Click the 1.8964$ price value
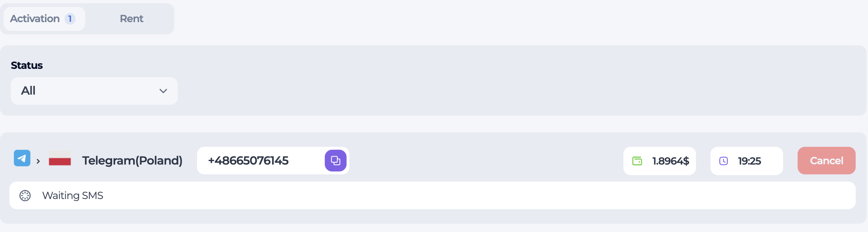Image resolution: width=868 pixels, height=232 pixels. [x=670, y=161]
